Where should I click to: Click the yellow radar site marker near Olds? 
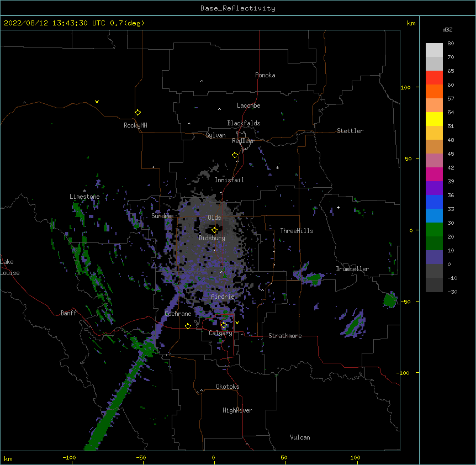pyautogui.click(x=214, y=230)
